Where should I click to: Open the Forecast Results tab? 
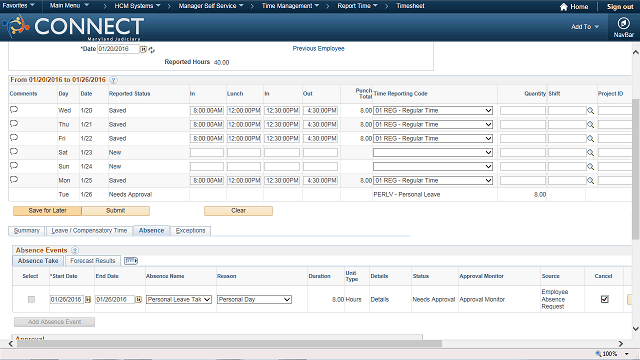click(x=93, y=261)
